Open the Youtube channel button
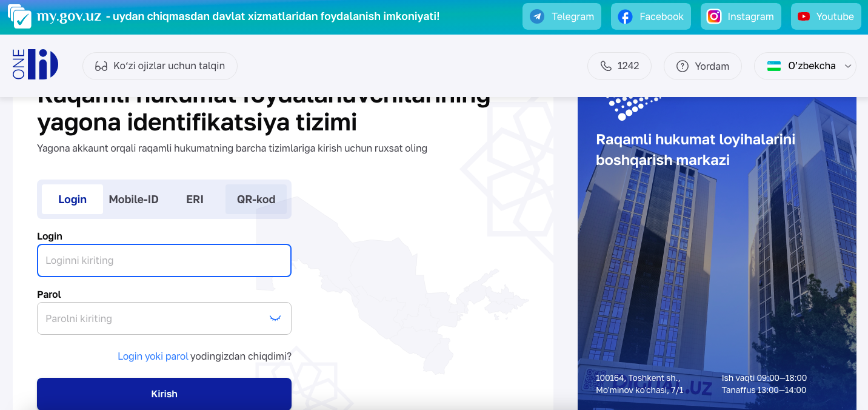Screen dimensions: 868x410 [826, 17]
